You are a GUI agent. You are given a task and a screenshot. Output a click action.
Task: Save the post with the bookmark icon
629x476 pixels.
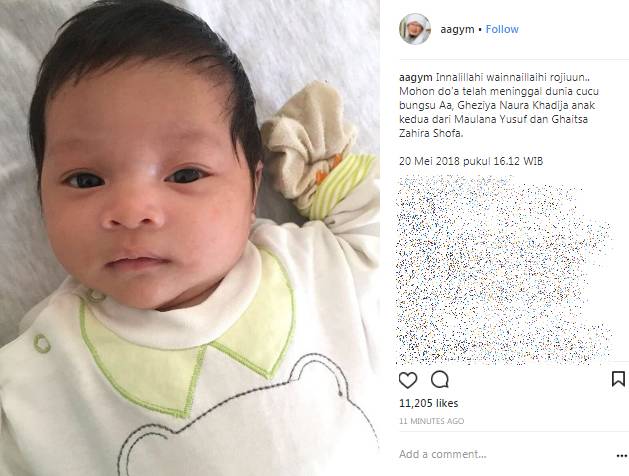tap(618, 379)
